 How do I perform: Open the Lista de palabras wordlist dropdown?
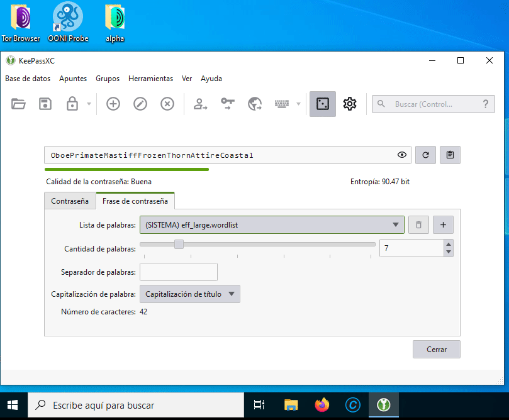[272, 224]
